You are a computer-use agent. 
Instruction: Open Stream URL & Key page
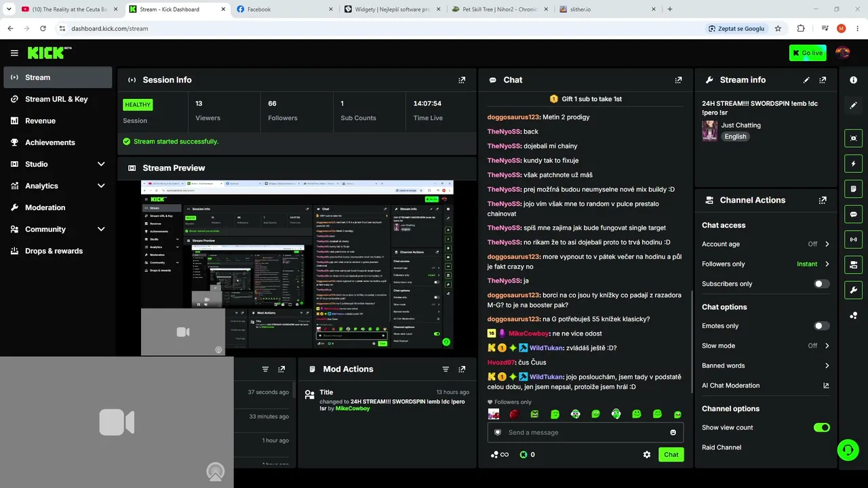coord(58,99)
